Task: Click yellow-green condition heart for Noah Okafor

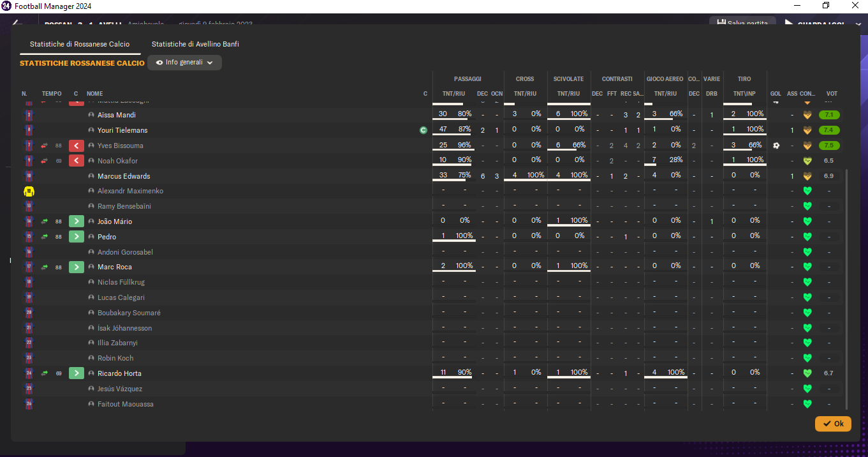Action: [x=807, y=161]
